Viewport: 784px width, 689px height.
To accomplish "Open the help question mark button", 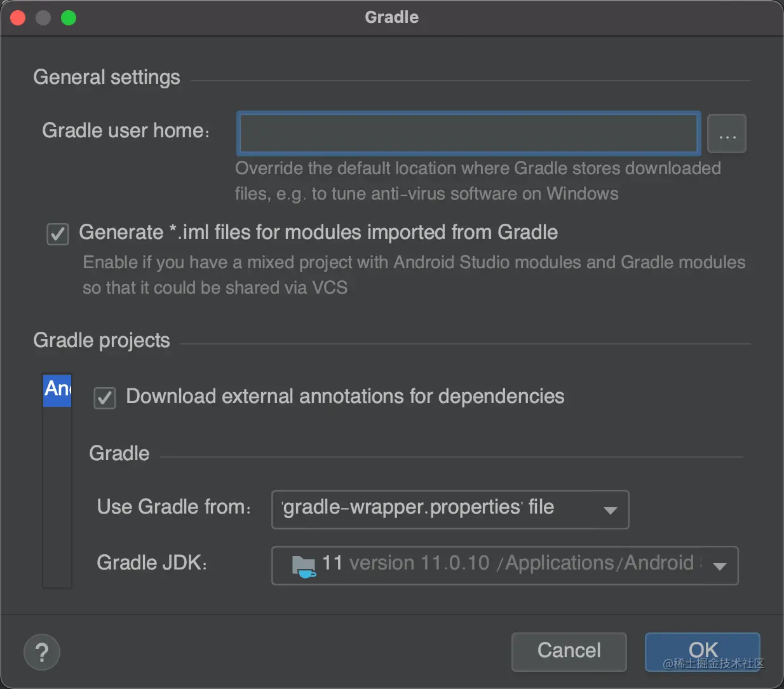I will click(x=42, y=652).
